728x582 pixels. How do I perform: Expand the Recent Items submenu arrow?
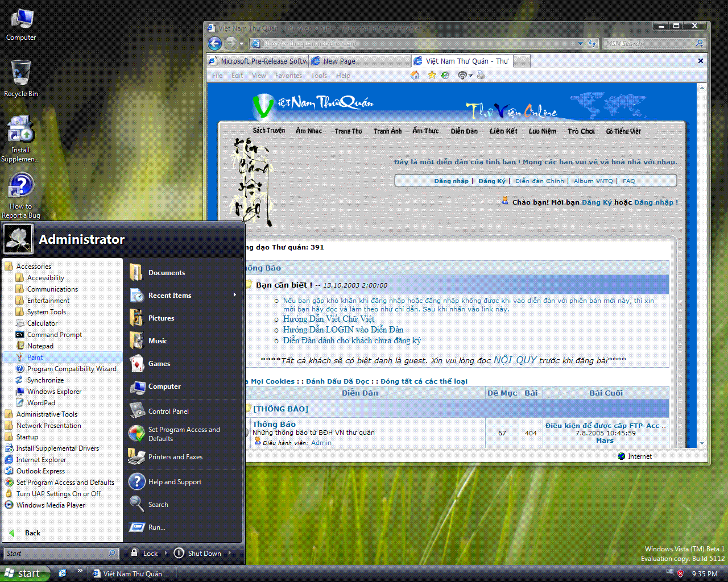234,295
